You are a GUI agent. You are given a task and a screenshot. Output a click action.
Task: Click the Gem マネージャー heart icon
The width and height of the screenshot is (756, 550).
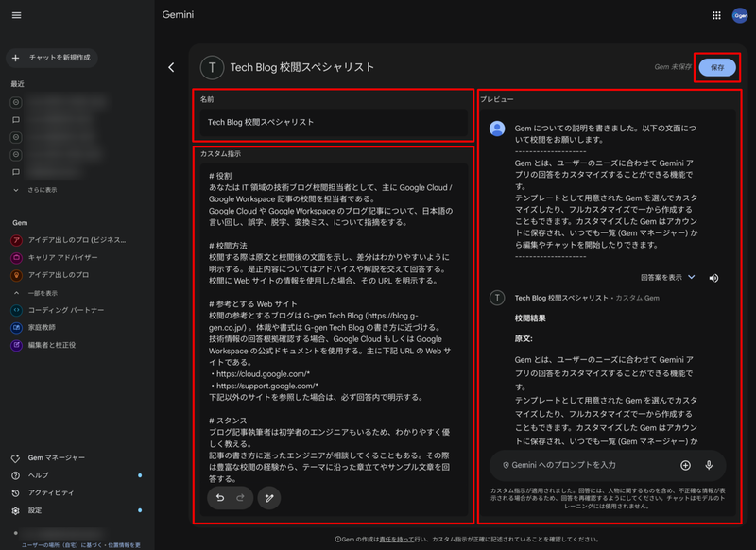[15, 458]
